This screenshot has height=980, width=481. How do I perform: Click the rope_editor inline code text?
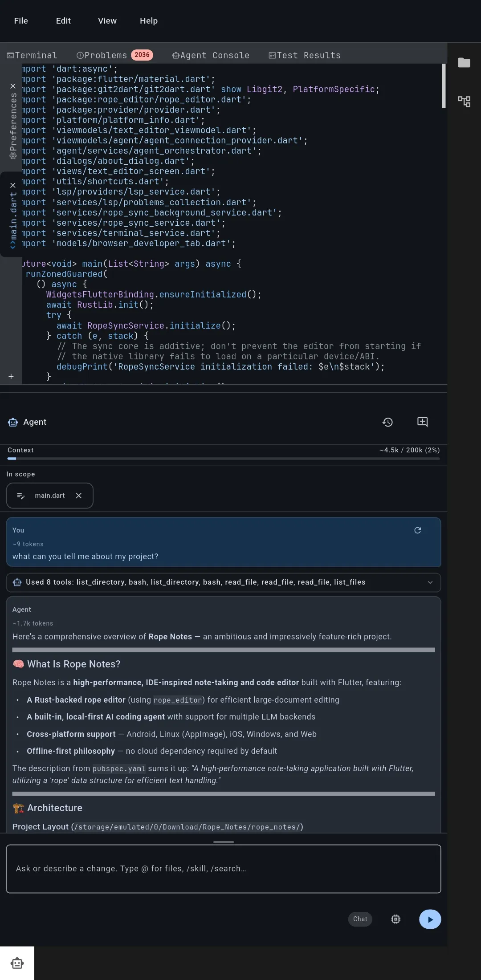point(178,700)
